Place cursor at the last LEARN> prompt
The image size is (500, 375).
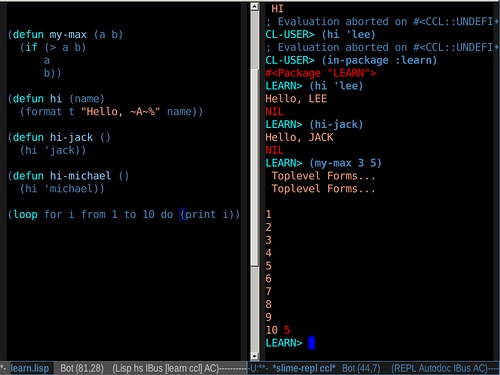[x=311, y=343]
